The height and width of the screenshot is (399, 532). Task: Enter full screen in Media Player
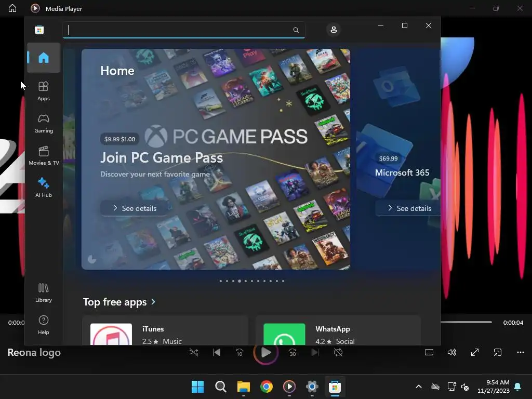coord(475,353)
